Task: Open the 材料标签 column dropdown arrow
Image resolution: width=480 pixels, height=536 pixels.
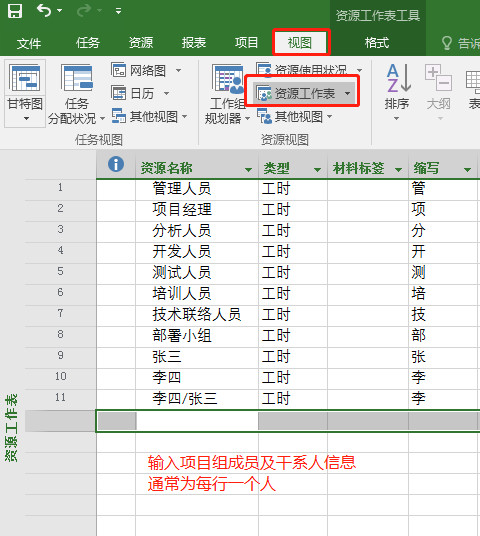Action: pos(398,170)
